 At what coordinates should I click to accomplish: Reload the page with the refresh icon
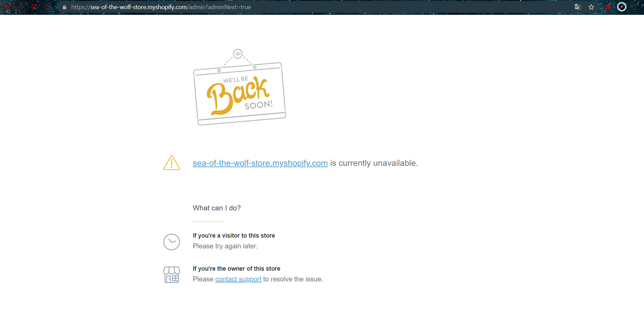coord(34,7)
